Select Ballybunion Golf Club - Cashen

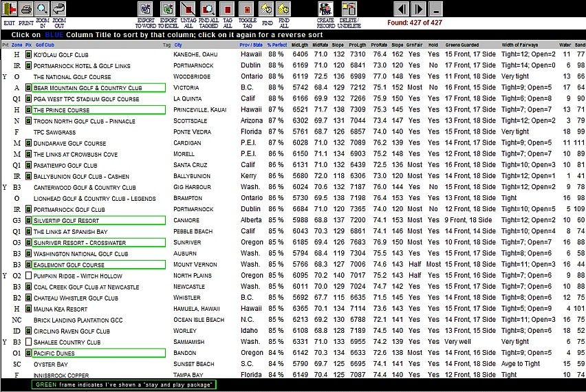pyautogui.click(x=81, y=176)
